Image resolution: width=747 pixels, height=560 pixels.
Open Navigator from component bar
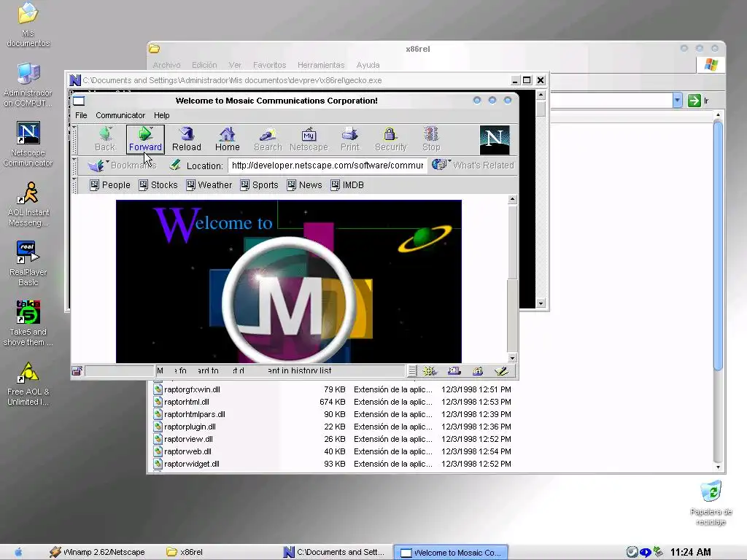430,371
